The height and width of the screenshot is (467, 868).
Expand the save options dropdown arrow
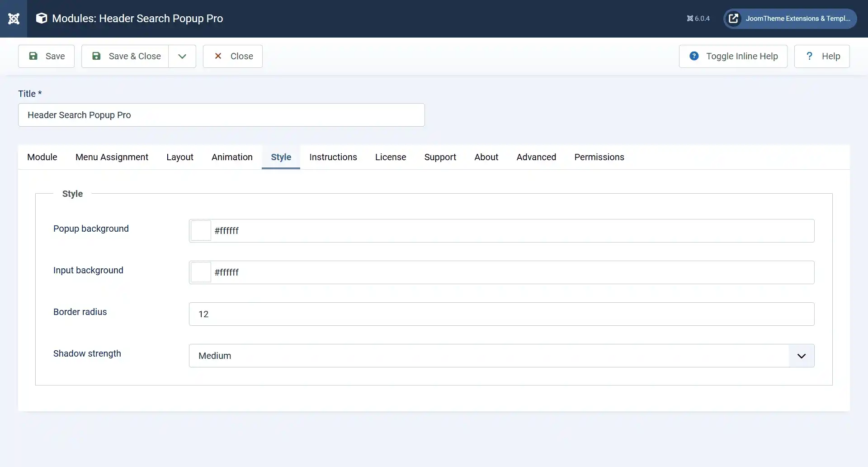pos(182,56)
